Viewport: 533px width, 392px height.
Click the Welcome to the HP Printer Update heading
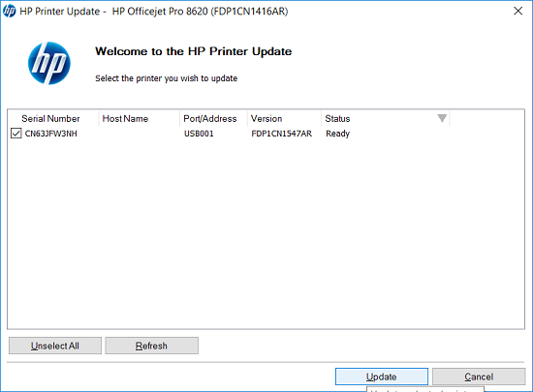coord(194,51)
